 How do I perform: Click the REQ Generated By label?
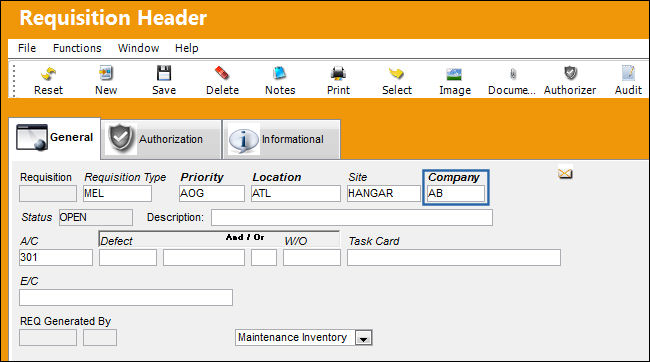coord(65,321)
